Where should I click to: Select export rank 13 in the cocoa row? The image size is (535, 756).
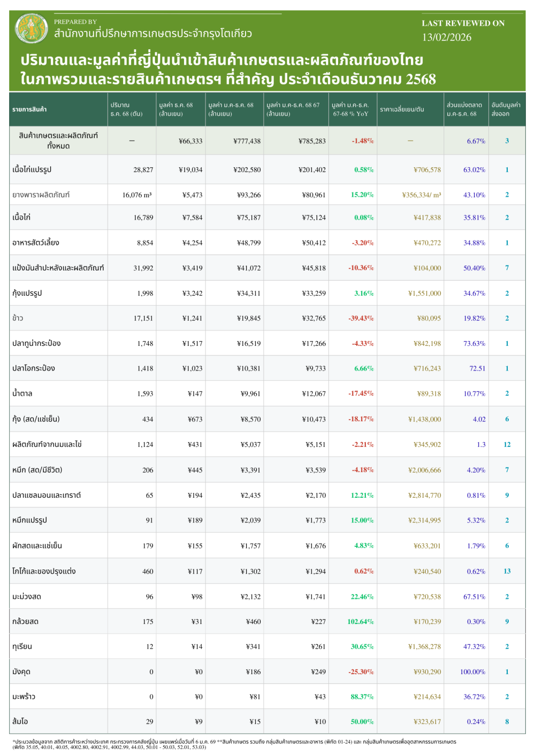click(x=507, y=572)
